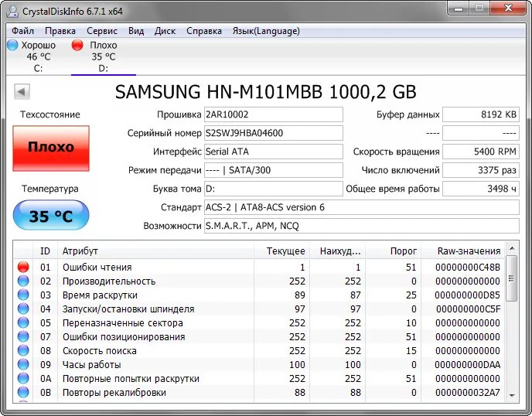This screenshot has height=416, width=532.
Task: Click the ID column header
Action: 45,251
